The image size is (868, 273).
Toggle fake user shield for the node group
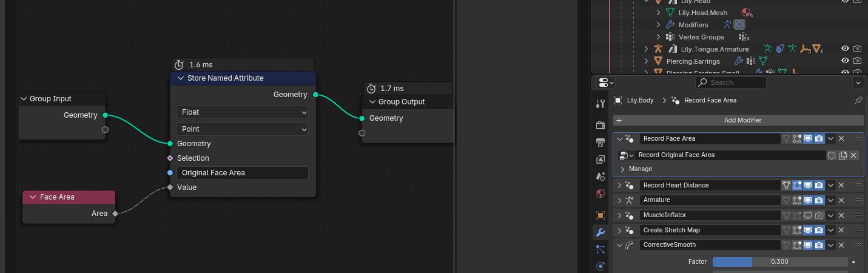point(832,155)
